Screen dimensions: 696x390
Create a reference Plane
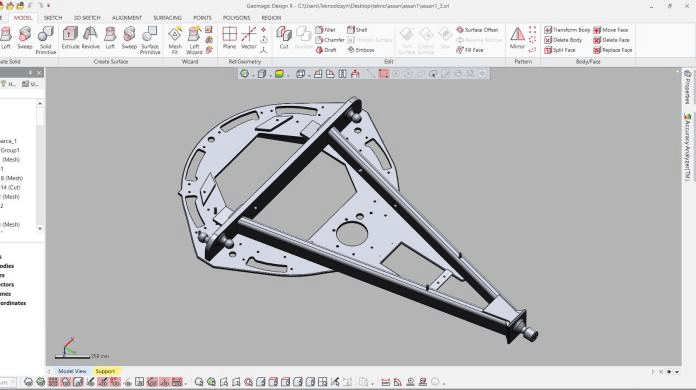tap(229, 38)
